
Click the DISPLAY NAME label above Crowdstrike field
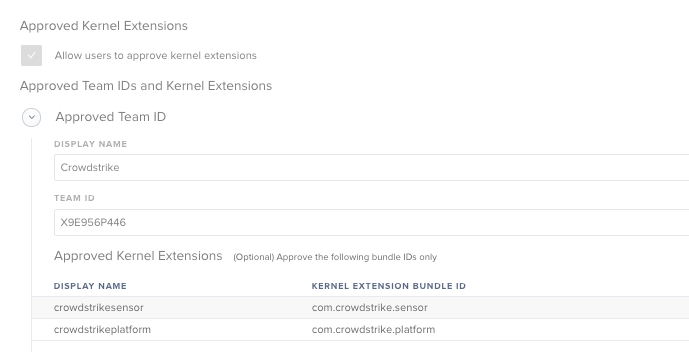[91, 144]
